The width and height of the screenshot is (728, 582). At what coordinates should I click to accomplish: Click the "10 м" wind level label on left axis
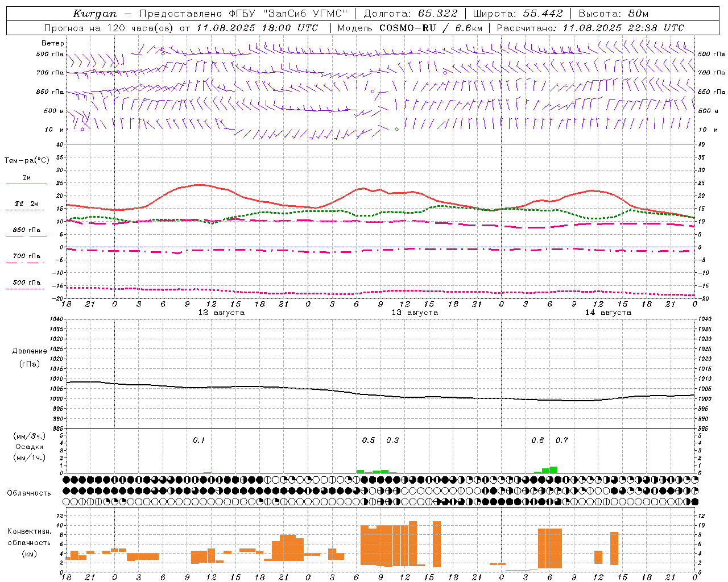click(55, 130)
